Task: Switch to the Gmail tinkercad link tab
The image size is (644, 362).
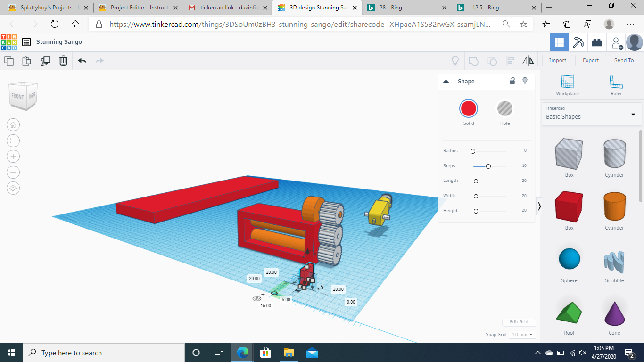Action: coord(228,8)
